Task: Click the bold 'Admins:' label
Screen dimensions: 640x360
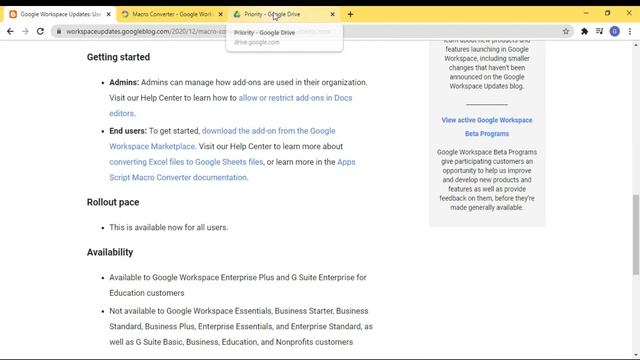Action: click(x=124, y=82)
